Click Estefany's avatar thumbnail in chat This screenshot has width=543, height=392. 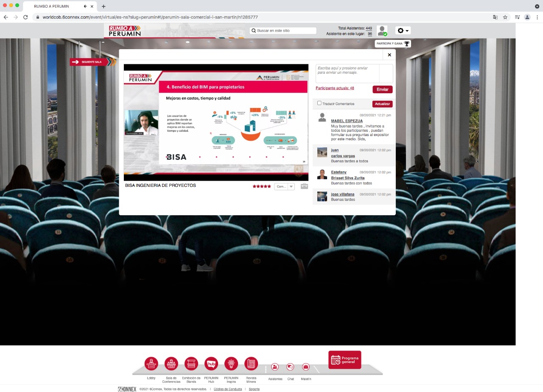click(322, 174)
